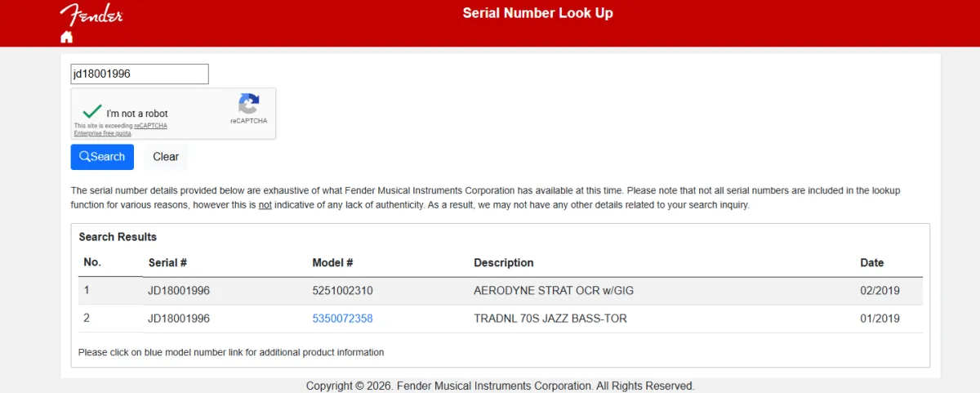Click the "Model #" column header
The image size is (980, 393).
(x=332, y=263)
